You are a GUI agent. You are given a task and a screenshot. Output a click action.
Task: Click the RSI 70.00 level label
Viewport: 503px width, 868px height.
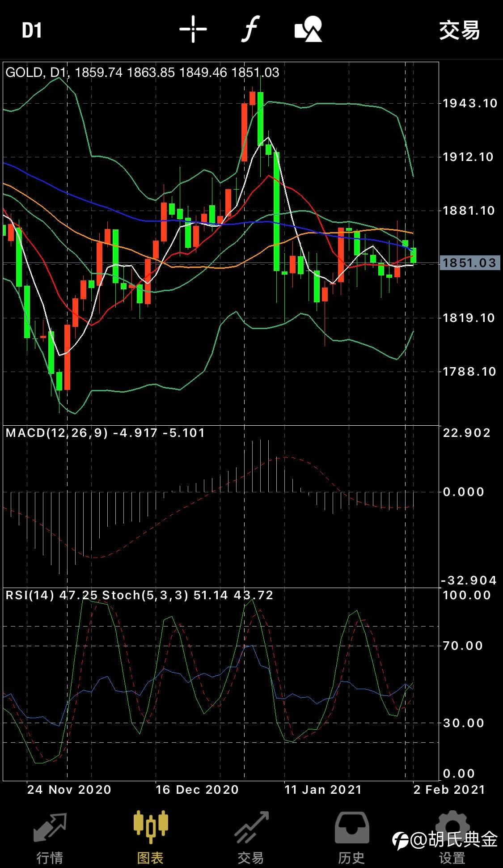click(463, 646)
